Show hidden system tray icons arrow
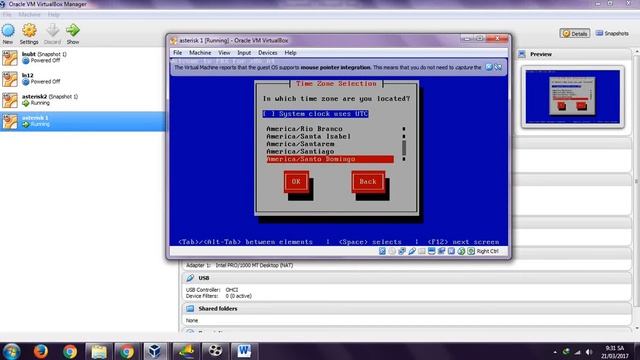The image size is (640, 360). (555, 352)
